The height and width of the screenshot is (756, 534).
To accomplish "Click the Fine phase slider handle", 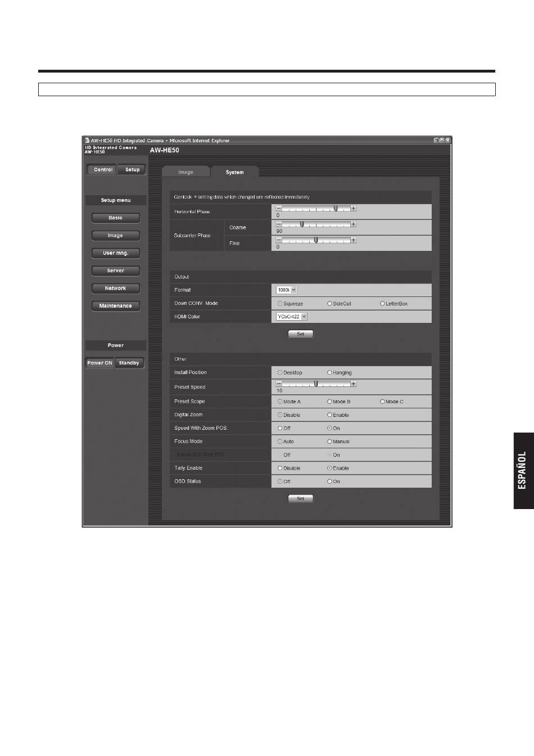I will point(316,240).
